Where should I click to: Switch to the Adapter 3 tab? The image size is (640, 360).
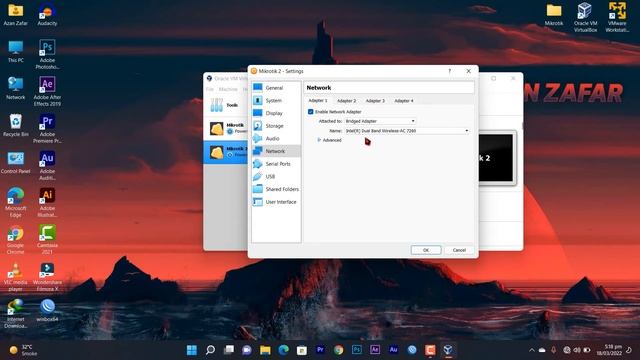click(x=375, y=100)
